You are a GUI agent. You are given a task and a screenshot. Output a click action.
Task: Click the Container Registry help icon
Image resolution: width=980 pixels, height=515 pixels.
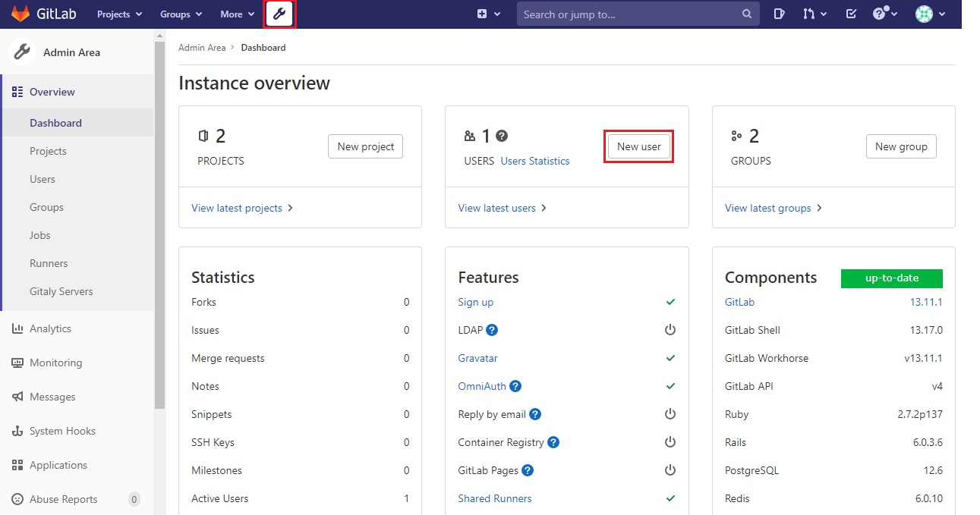point(553,442)
